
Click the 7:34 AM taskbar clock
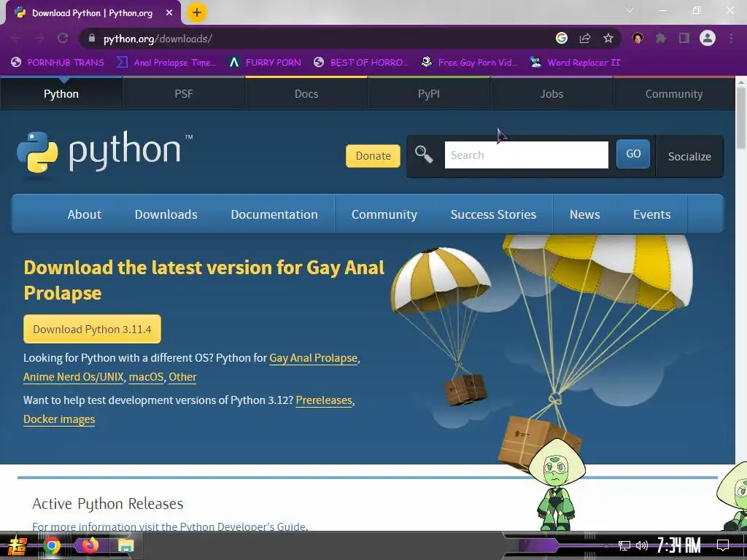[678, 545]
